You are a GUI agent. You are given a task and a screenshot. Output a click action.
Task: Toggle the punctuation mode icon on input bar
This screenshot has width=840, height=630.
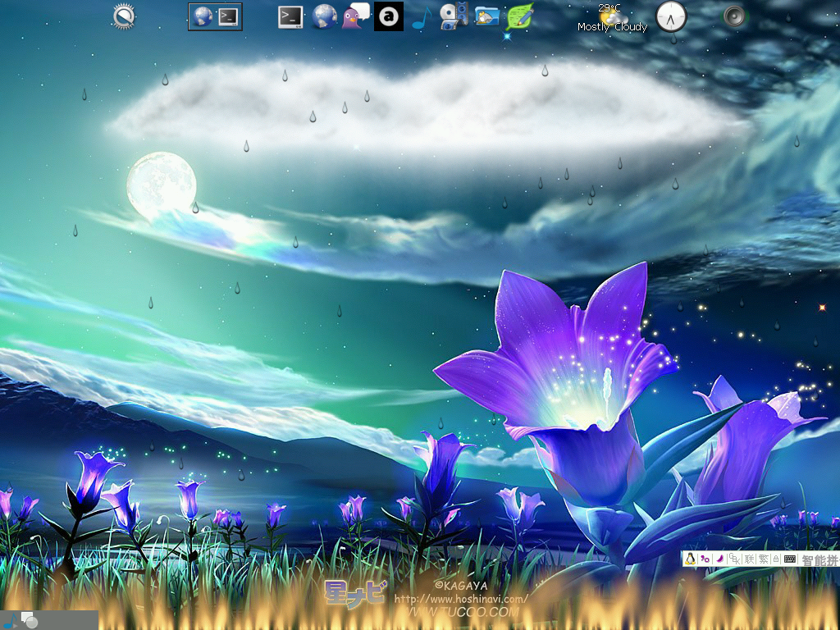pyautogui.click(x=705, y=559)
